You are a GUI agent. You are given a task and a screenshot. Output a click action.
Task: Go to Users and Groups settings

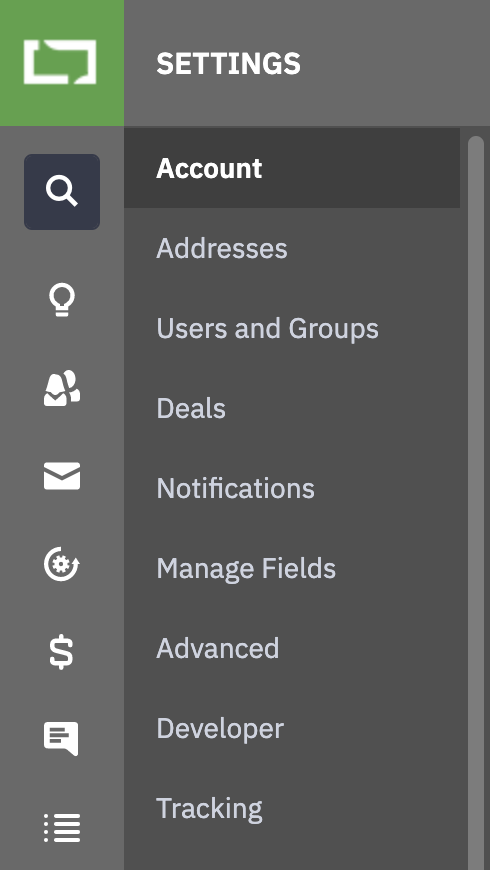pos(292,328)
